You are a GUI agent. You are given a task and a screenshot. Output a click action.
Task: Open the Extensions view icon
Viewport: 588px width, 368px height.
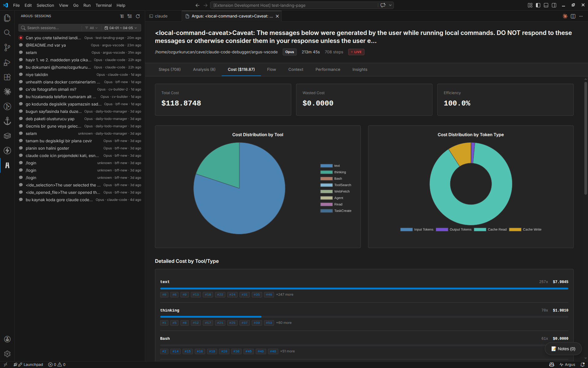tap(7, 77)
